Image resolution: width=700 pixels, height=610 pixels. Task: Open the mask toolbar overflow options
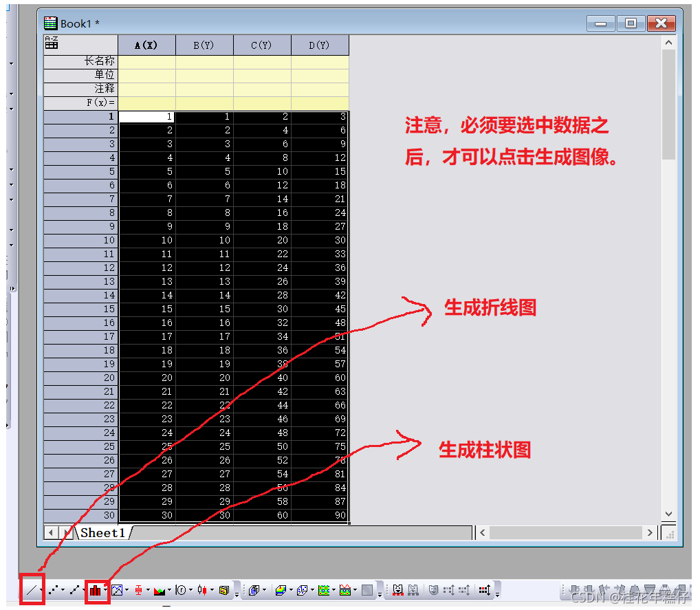pos(497,594)
